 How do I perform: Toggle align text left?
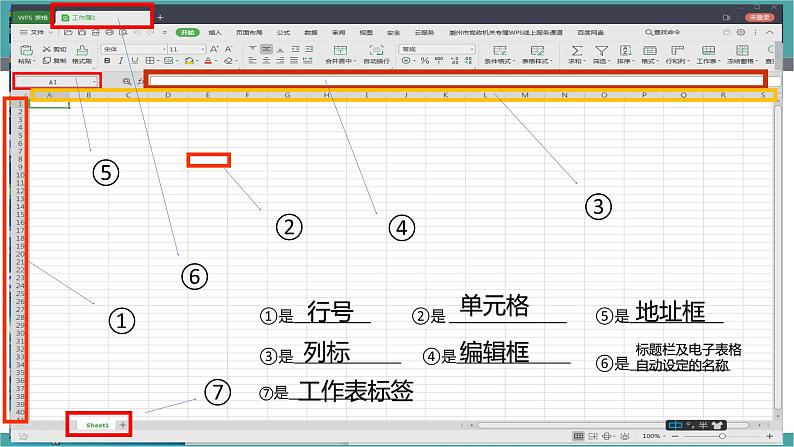point(252,60)
